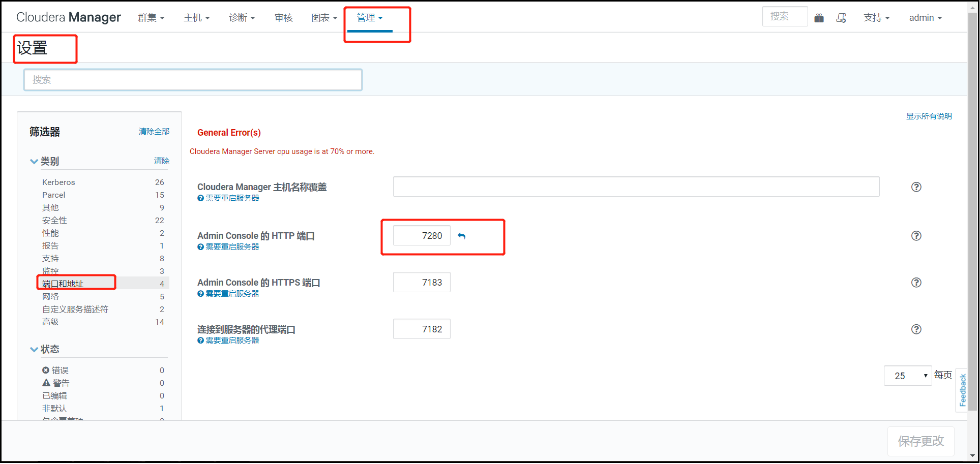Click the top navigation search box
Screen dimensions: 980x464
785,17
